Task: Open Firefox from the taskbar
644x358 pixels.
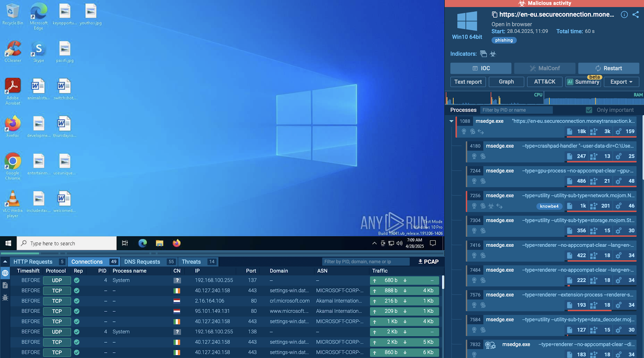Action: coord(177,243)
